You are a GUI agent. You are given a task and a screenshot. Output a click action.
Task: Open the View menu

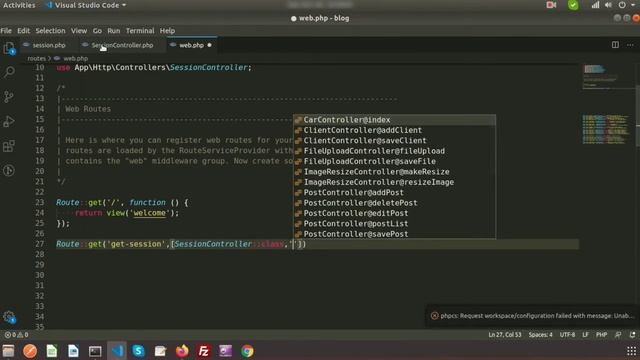point(79,31)
